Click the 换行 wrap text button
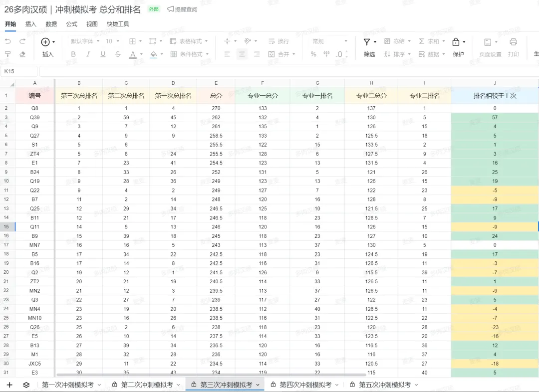 (x=279, y=41)
